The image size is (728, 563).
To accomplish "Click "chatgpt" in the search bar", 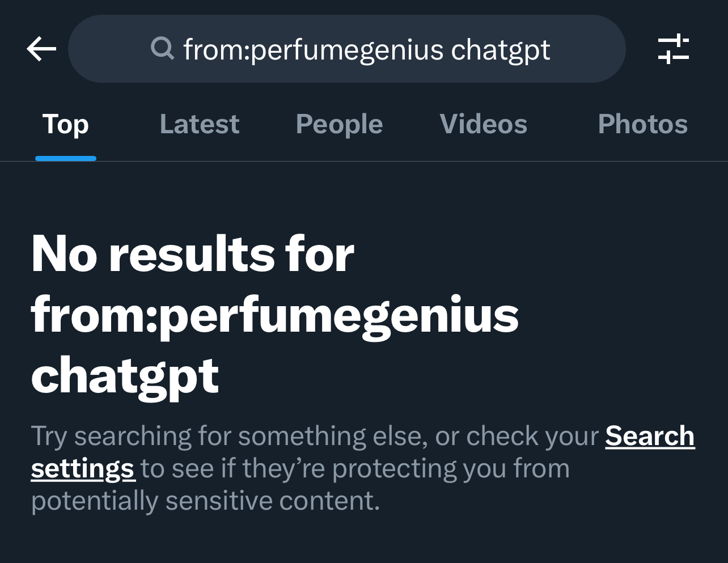I will click(500, 49).
